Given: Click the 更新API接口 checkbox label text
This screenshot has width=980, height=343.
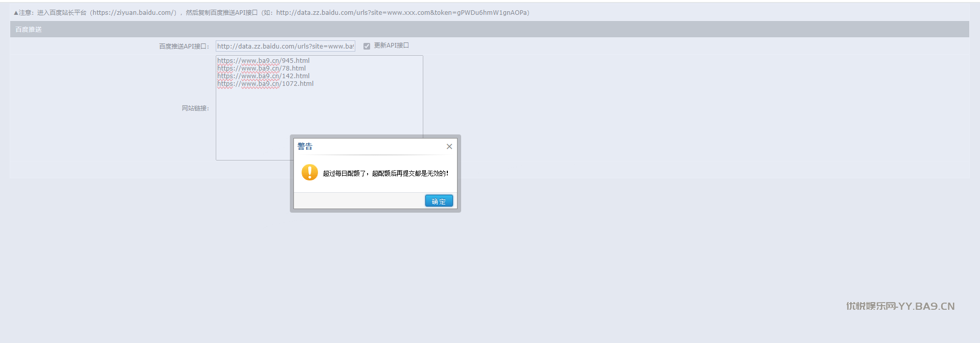Looking at the screenshot, I should (391, 46).
